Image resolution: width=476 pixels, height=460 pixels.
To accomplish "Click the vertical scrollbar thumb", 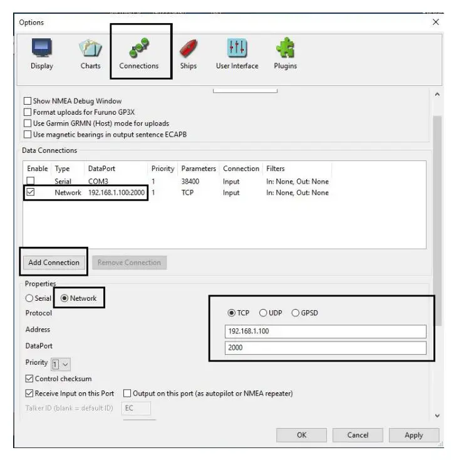I will tap(437, 221).
